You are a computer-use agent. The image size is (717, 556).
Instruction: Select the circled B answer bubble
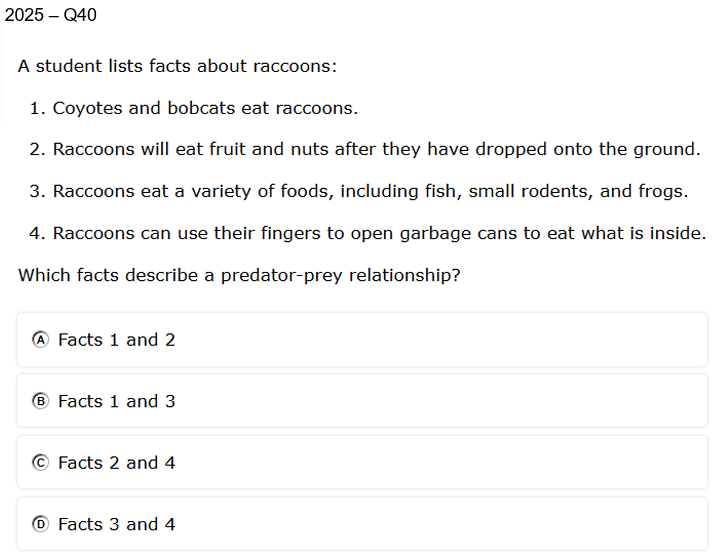point(40,401)
